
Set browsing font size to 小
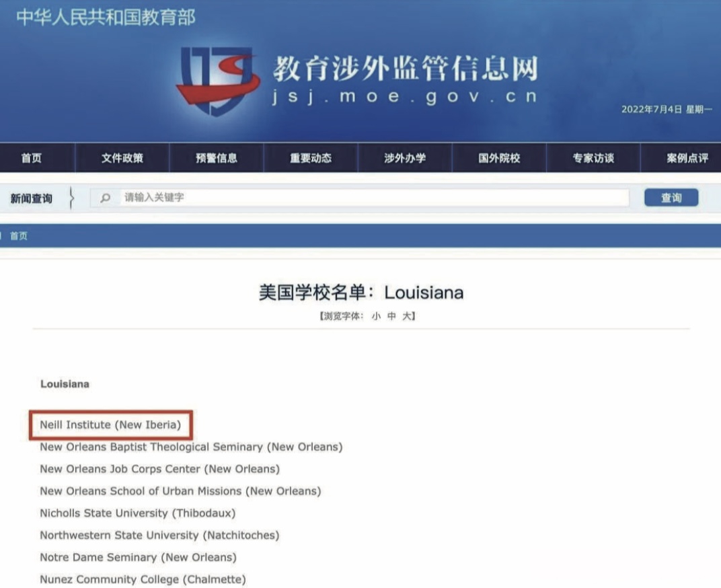376,316
